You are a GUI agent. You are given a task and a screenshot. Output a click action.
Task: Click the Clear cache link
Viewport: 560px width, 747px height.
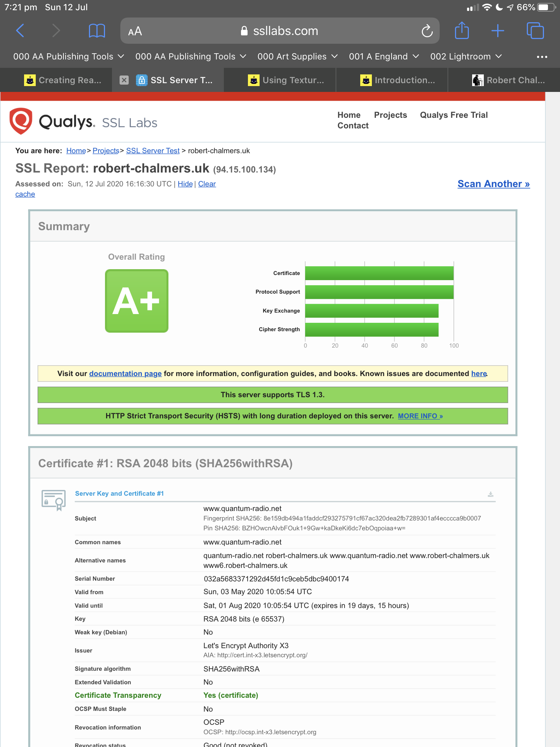[207, 184]
